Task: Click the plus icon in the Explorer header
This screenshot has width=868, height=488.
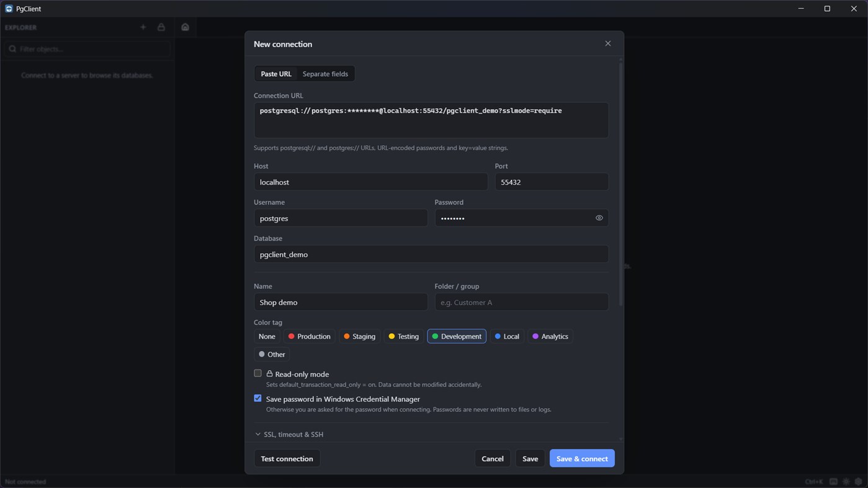Action: pos(143,27)
